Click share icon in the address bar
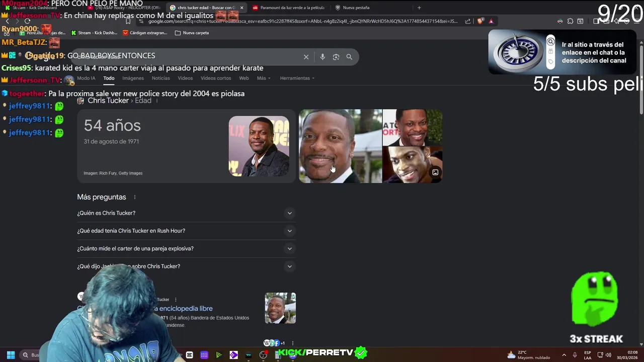The width and height of the screenshot is (644, 362). (468, 21)
